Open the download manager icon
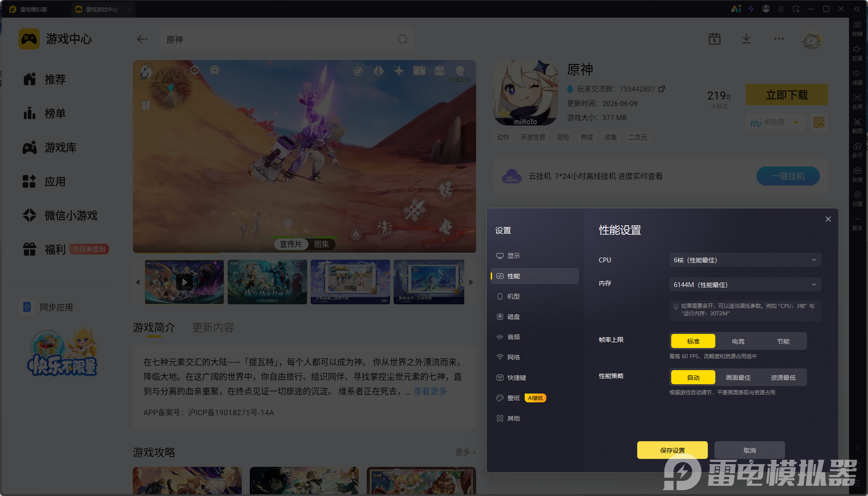 (x=746, y=39)
